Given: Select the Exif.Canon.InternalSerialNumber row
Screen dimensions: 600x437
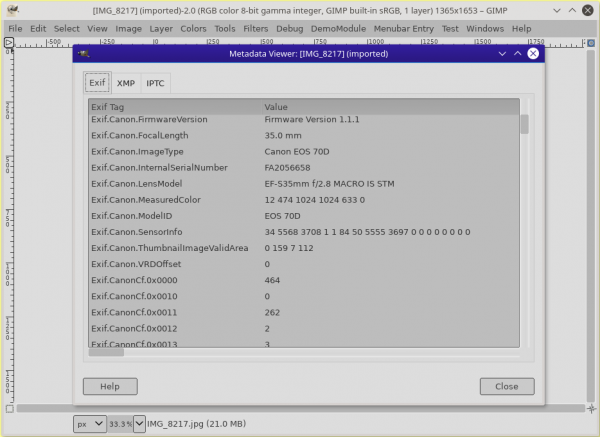Looking at the screenshot, I should (304, 168).
